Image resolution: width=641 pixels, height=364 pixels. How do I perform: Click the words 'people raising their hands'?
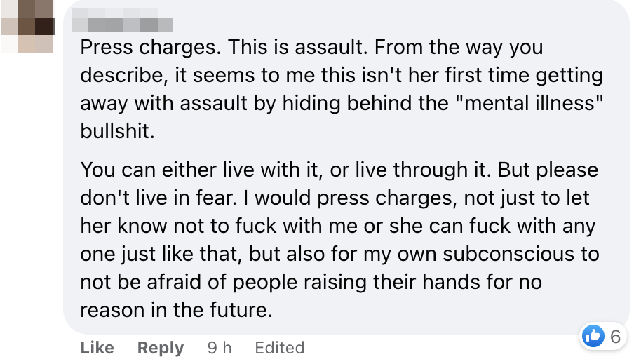(357, 282)
